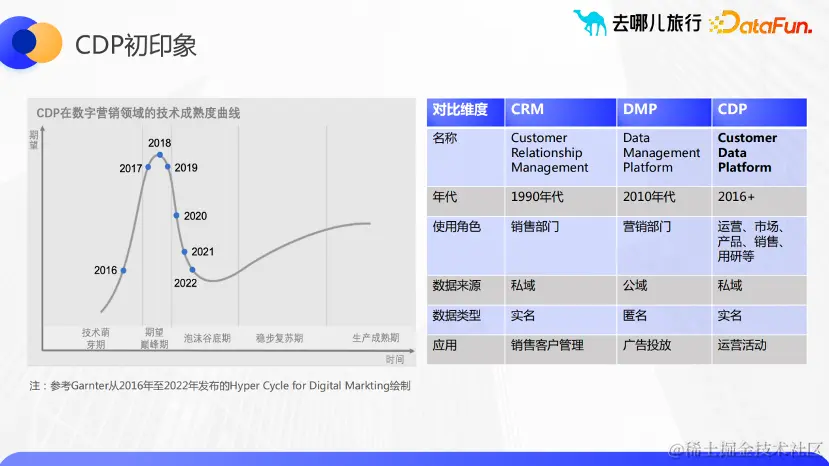Select the 2019 data point on the curve

(x=168, y=167)
